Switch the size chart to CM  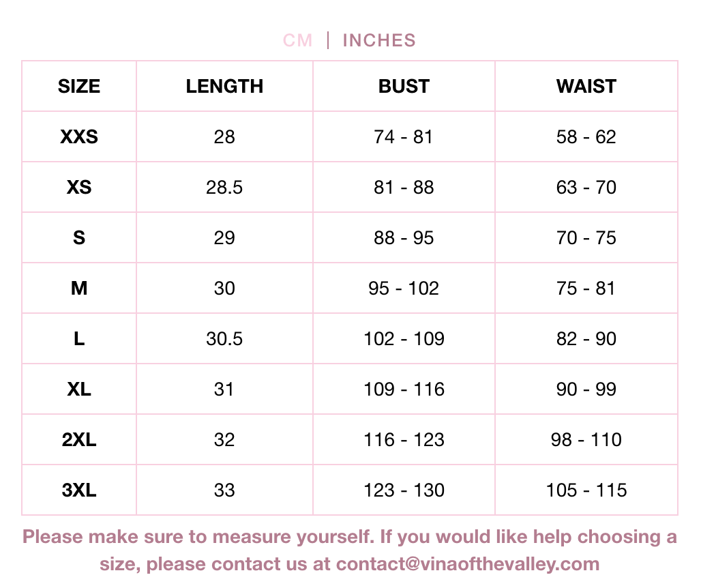tap(297, 40)
